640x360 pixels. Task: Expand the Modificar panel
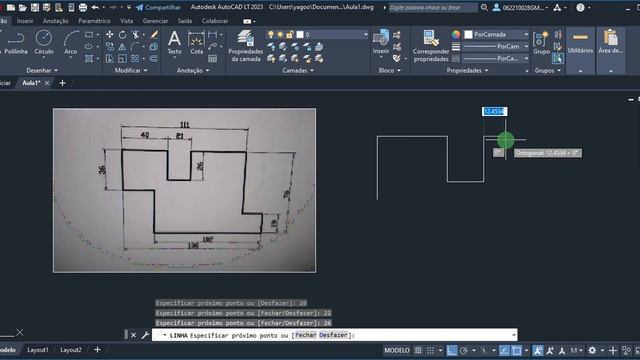click(131, 70)
